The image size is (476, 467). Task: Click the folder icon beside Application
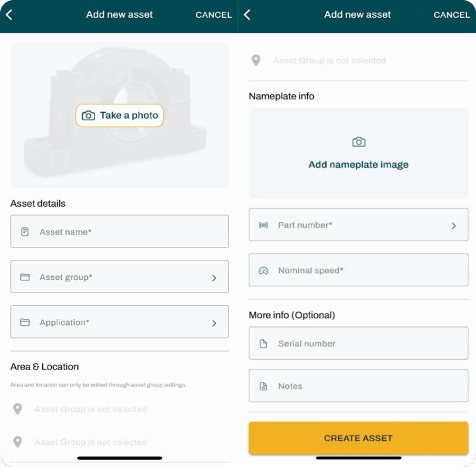(x=25, y=322)
